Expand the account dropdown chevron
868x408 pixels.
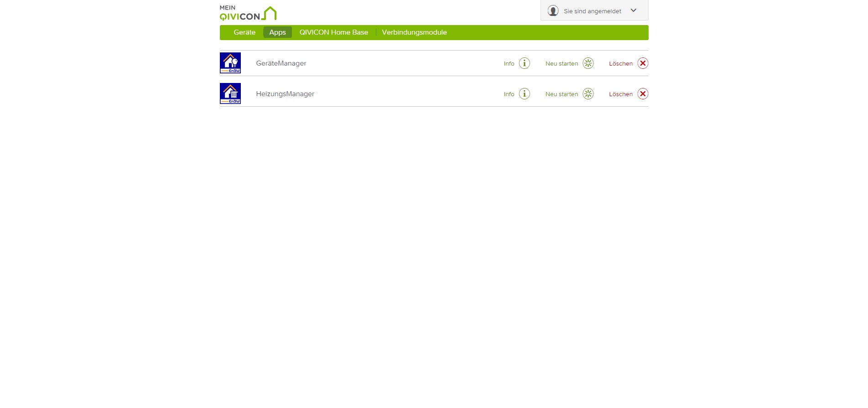[x=634, y=10]
